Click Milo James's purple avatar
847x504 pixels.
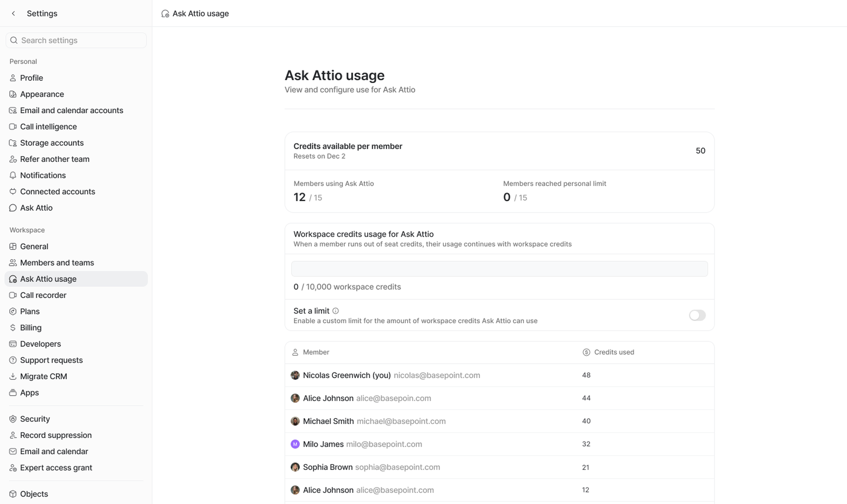click(295, 444)
